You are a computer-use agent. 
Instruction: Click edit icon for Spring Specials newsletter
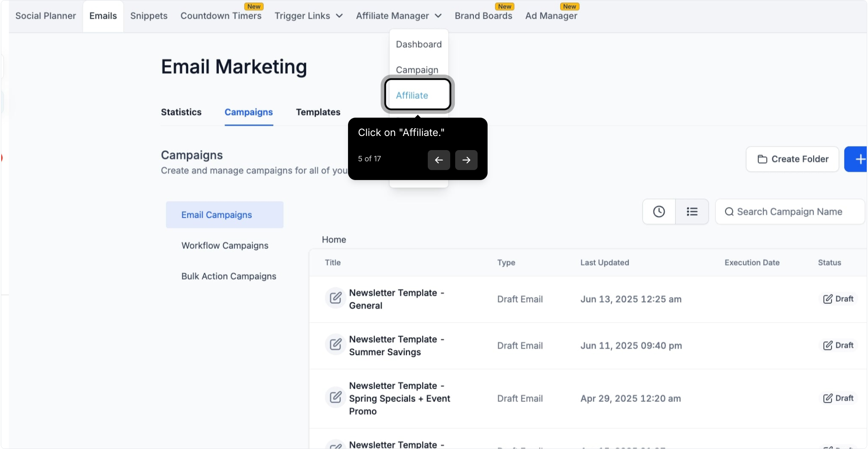click(x=336, y=397)
